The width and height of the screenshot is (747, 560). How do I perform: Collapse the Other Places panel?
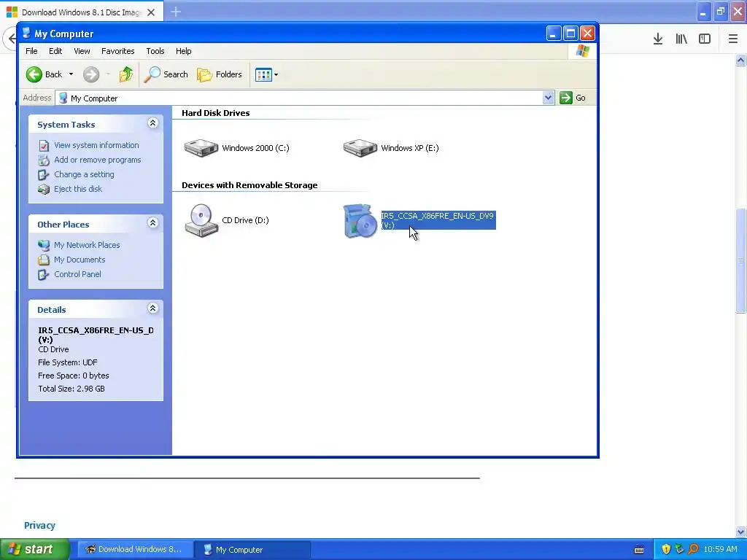[x=152, y=223]
